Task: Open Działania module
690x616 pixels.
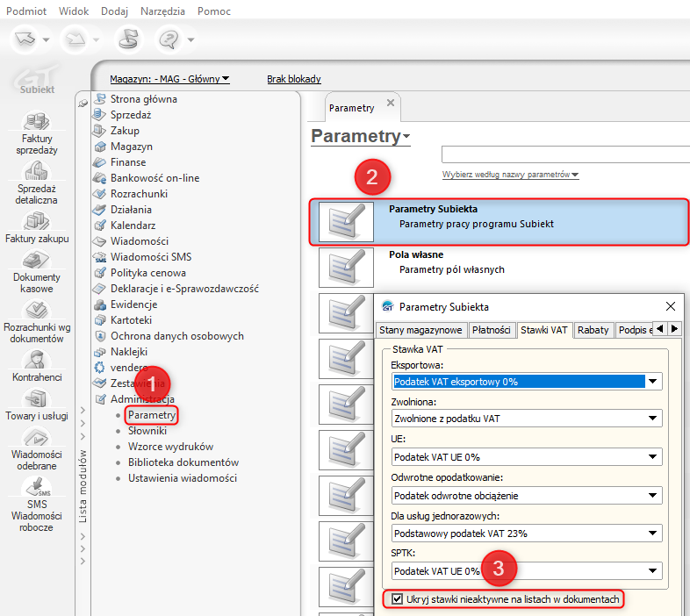Action: [131, 210]
